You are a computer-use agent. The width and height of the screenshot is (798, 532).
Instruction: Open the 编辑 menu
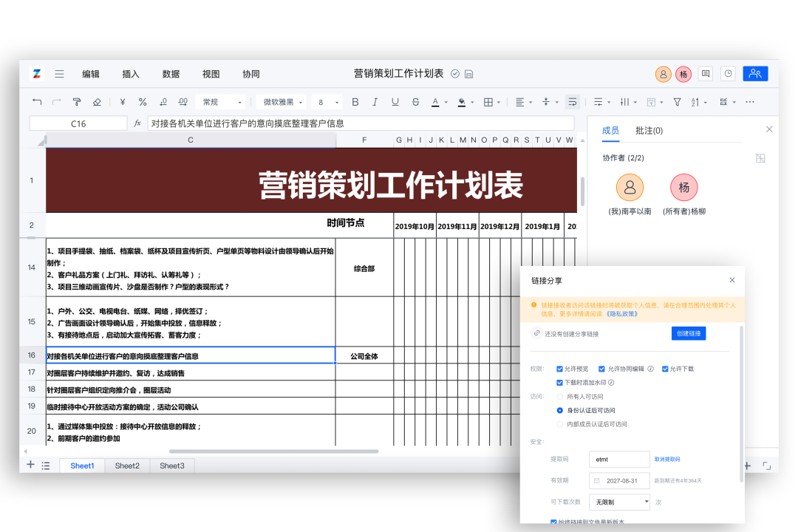click(91, 75)
